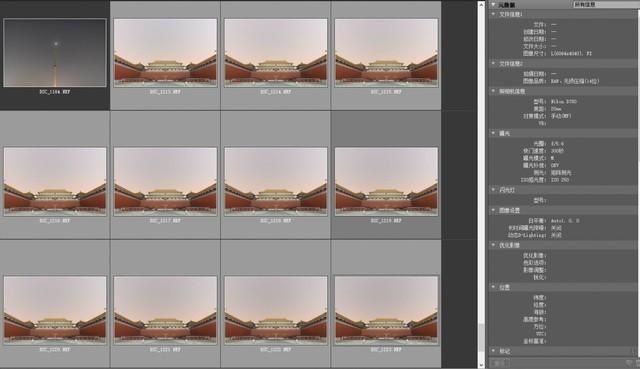Viewport: 640px width, 369px height.
Task: Collapse the 元数据 metadata panel header
Action: (x=493, y=4)
